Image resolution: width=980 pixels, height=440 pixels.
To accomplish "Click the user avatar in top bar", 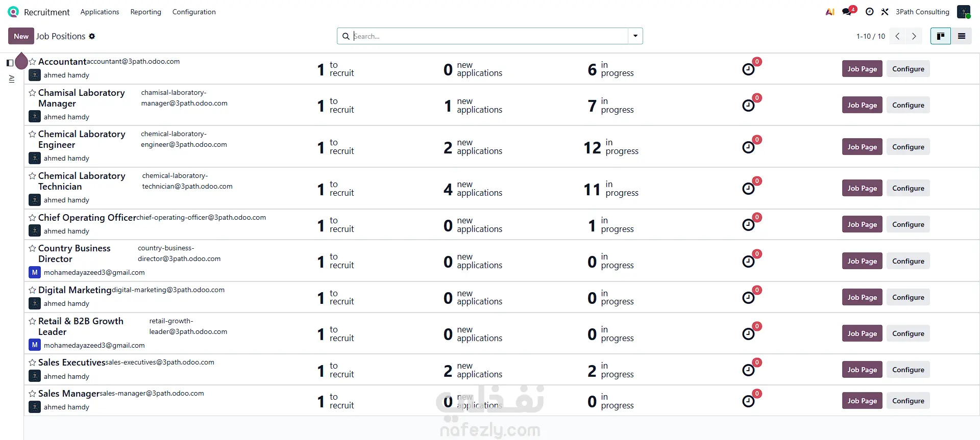I will pyautogui.click(x=964, y=12).
